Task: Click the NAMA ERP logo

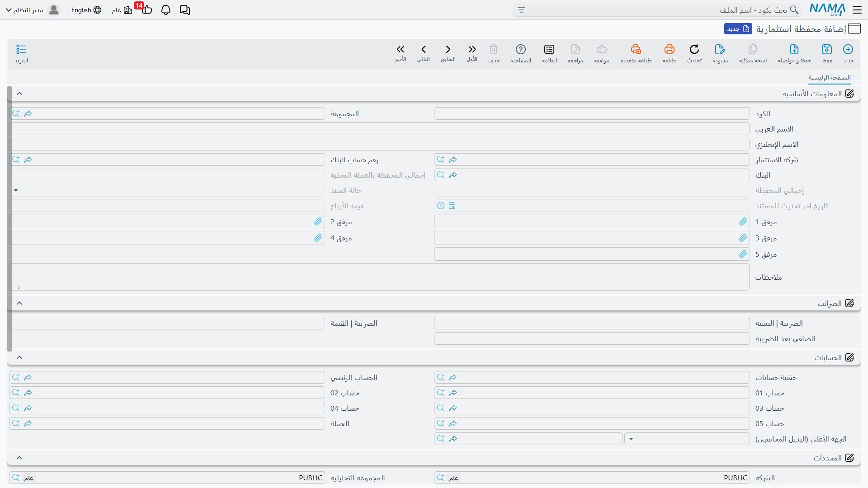Action: [x=827, y=10]
